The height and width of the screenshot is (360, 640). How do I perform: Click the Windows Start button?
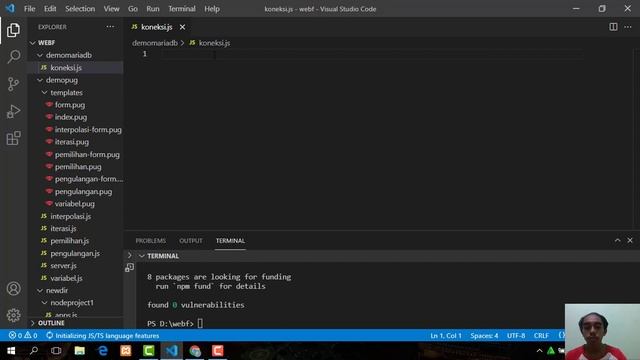point(11,351)
